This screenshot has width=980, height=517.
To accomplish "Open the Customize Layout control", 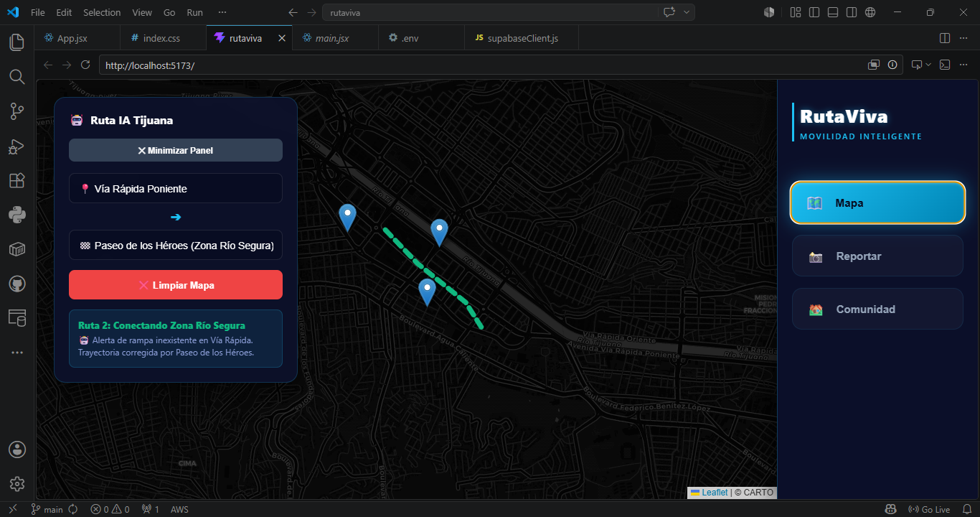I will (796, 12).
